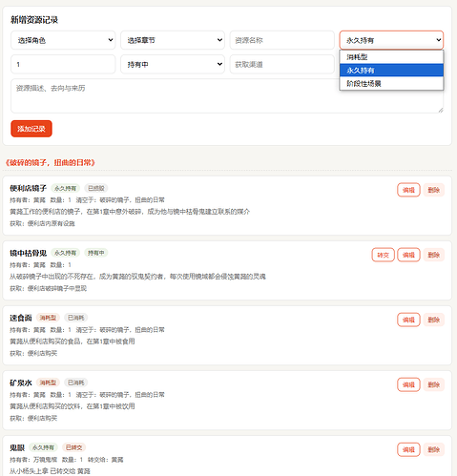Screen dimensions: 457x476
Task: Click 转交 on 镜中枯骨鬼 record
Action: pos(383,255)
